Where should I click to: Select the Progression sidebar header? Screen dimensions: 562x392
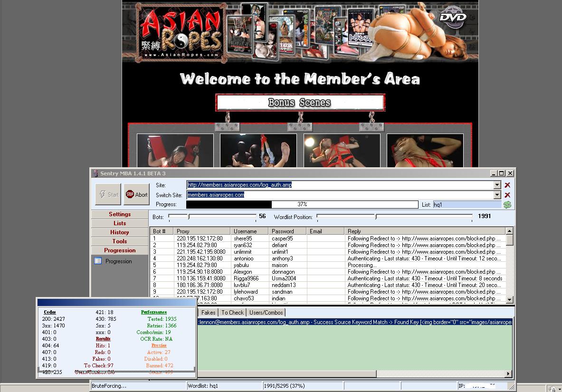(x=120, y=250)
